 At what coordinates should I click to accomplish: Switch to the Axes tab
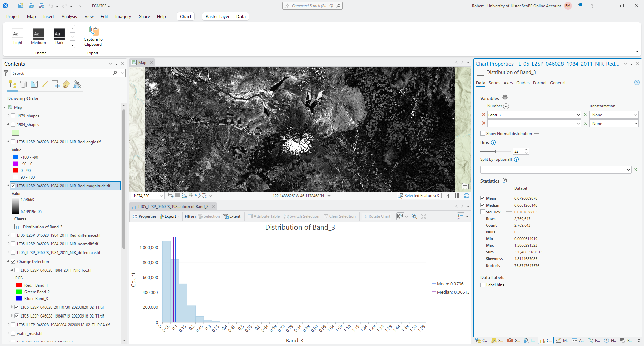(x=508, y=83)
